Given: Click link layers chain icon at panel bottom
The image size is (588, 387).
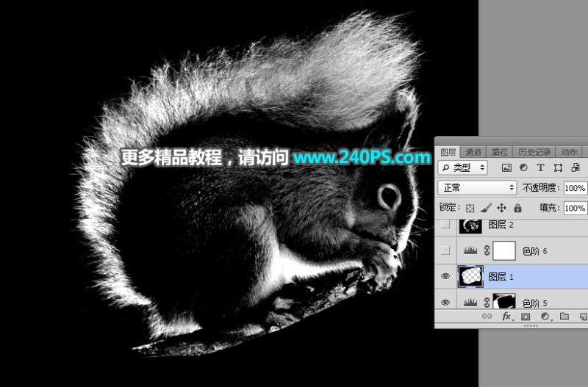Looking at the screenshot, I should click(487, 317).
